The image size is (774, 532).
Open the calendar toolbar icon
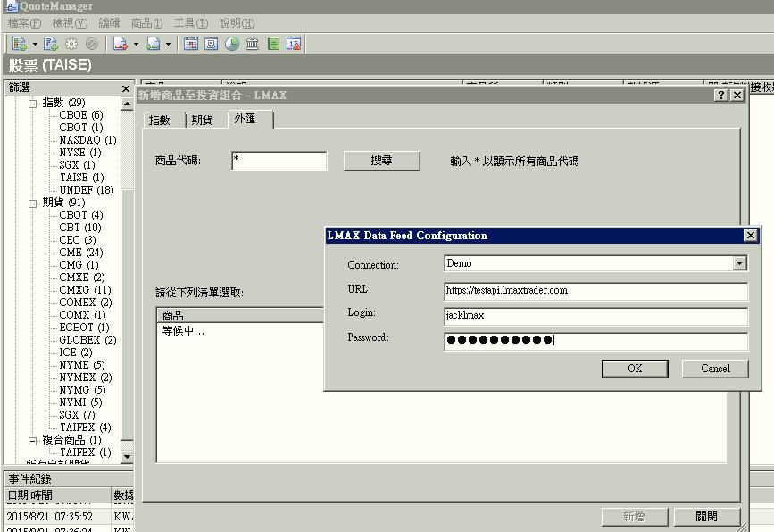(191, 44)
